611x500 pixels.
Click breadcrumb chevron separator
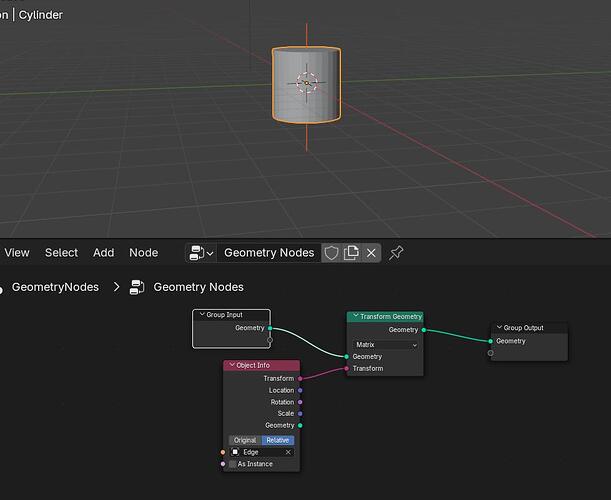coord(116,287)
